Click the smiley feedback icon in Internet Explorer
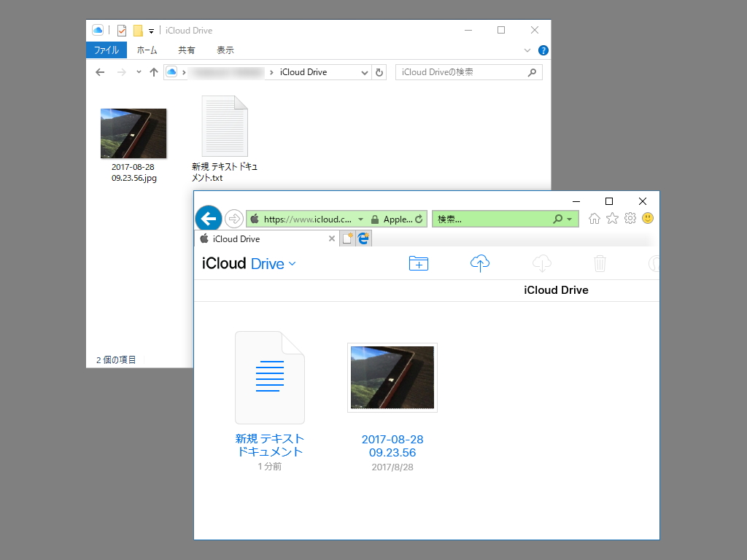The image size is (747, 560). coord(648,218)
